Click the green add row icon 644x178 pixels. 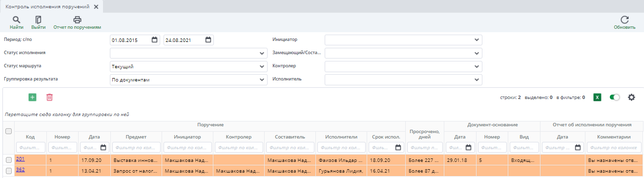[32, 98]
